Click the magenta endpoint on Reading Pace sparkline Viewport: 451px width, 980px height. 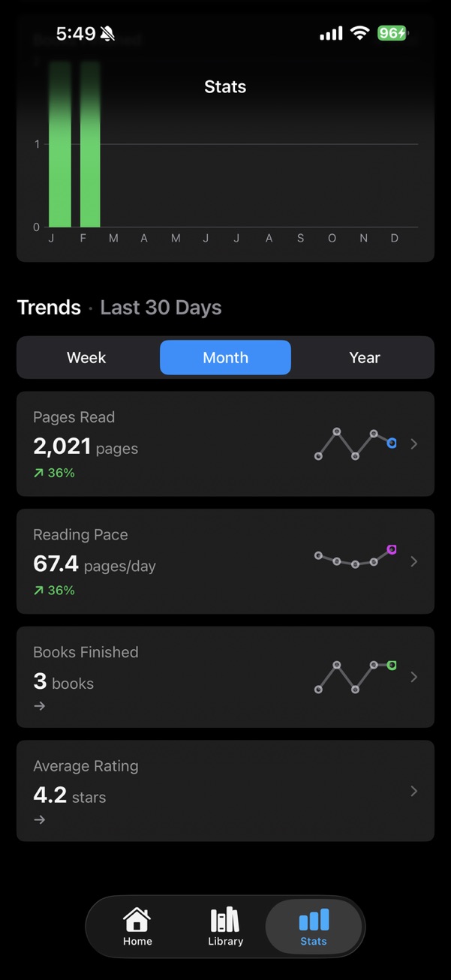(391, 549)
